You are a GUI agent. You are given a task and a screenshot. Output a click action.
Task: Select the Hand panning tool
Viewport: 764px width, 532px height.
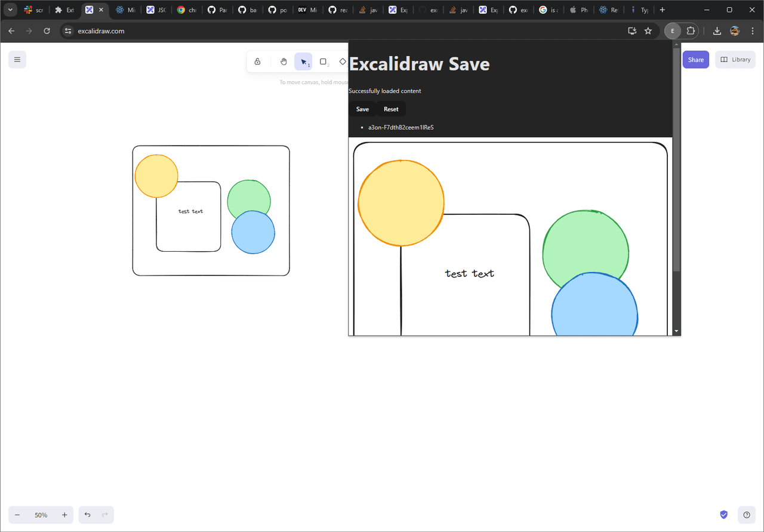284,61
